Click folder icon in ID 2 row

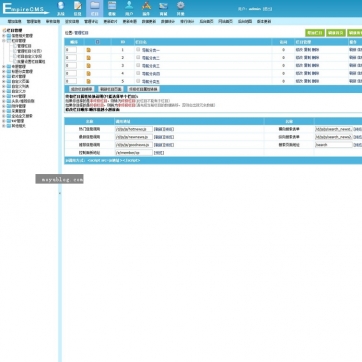pos(88,58)
